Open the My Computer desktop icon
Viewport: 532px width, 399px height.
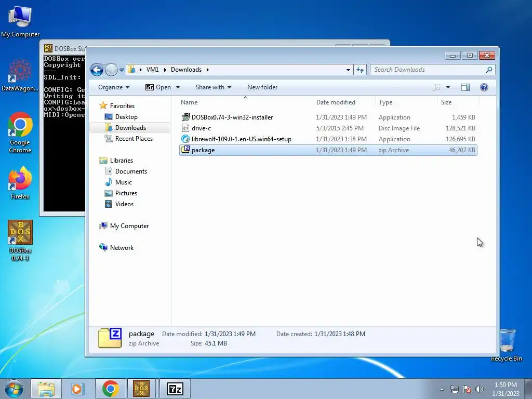point(20,21)
